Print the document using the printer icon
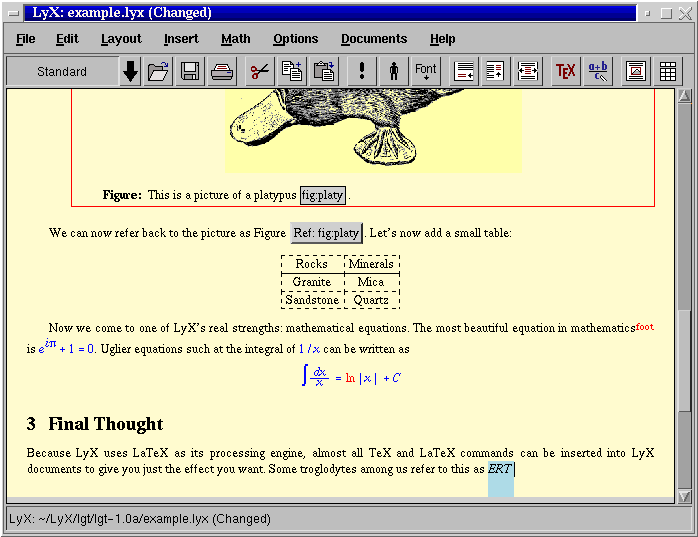Image resolution: width=698 pixels, height=537 pixels. [x=222, y=71]
